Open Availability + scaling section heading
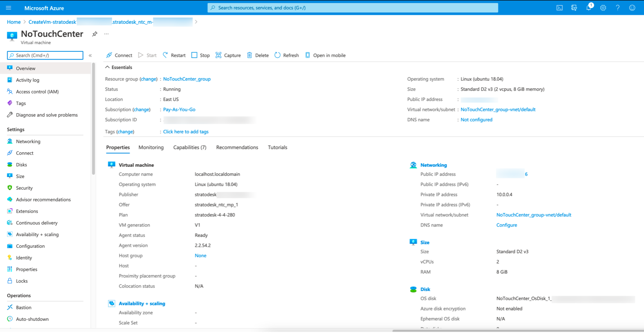 pos(142,304)
